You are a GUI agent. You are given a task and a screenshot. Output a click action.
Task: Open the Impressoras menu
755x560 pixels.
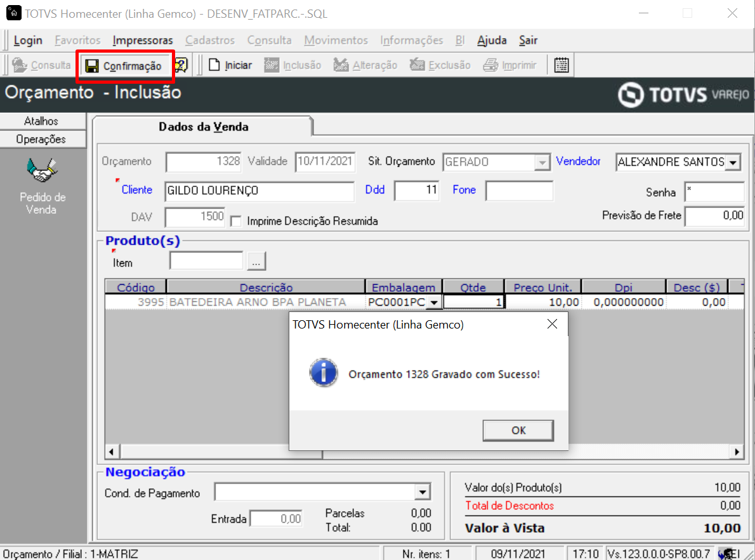pyautogui.click(x=143, y=41)
